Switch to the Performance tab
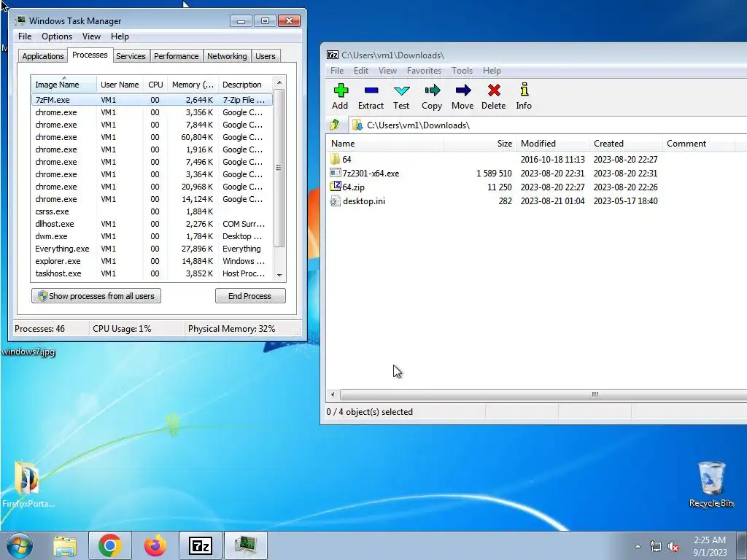 click(177, 55)
